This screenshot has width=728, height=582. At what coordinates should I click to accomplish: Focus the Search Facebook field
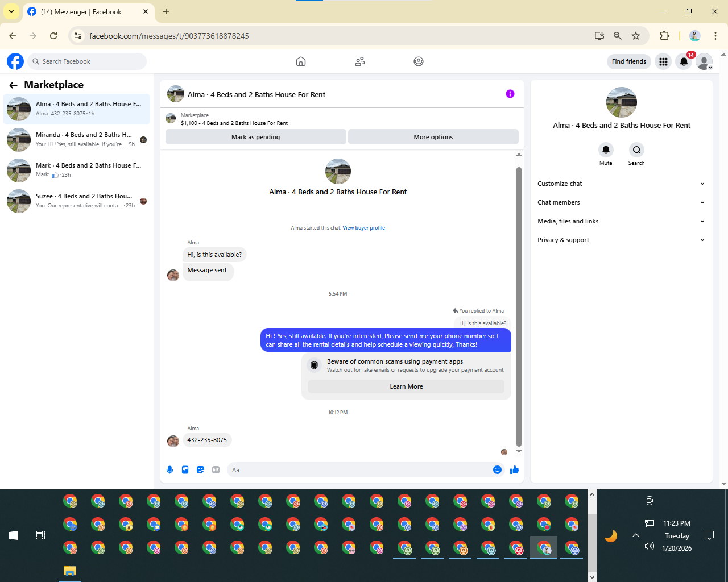(x=87, y=61)
